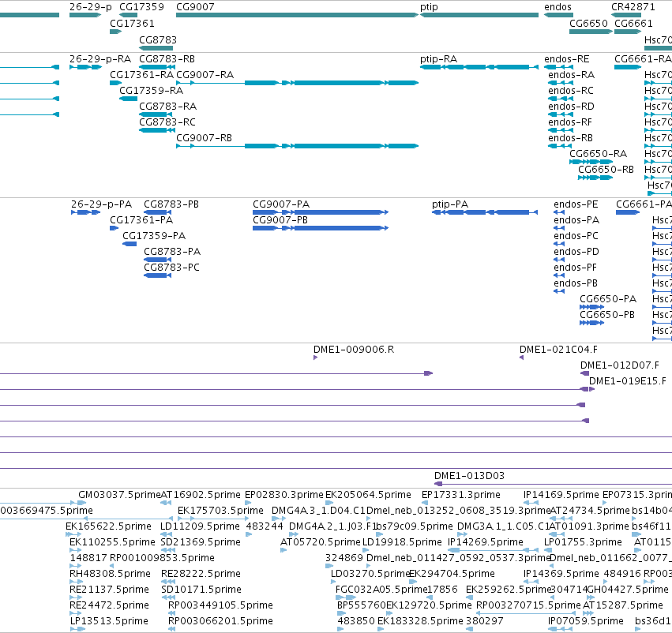Select the CG6650-PA protein label
Image resolution: width=672 pixels, height=633 pixels.
(x=608, y=299)
